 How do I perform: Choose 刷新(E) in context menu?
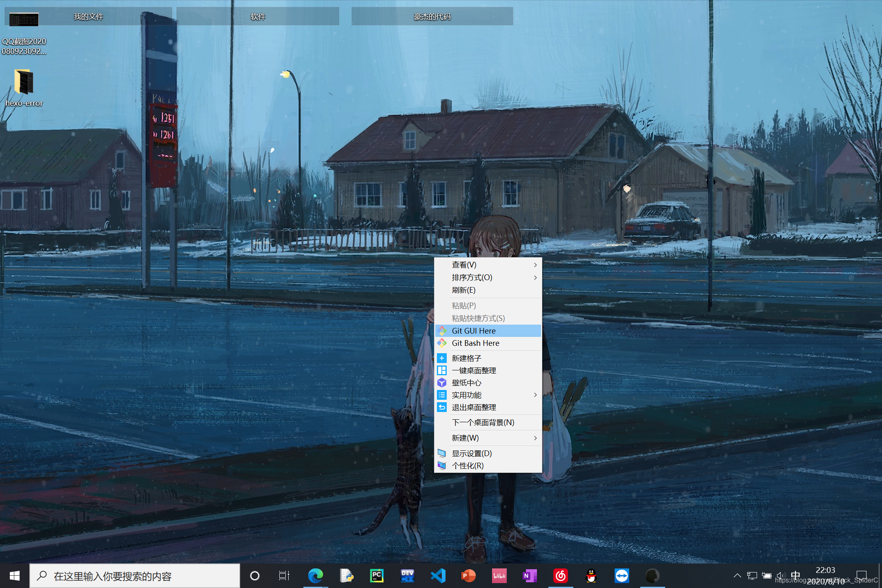tap(464, 290)
